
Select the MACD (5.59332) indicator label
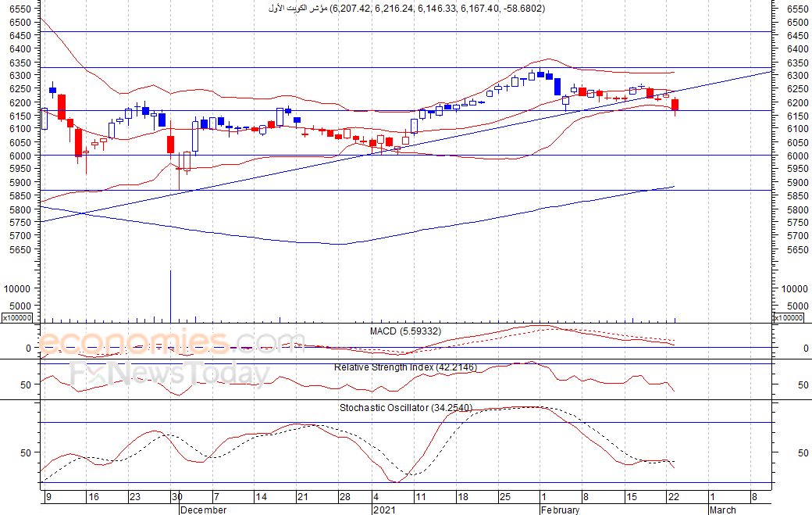coord(405,331)
